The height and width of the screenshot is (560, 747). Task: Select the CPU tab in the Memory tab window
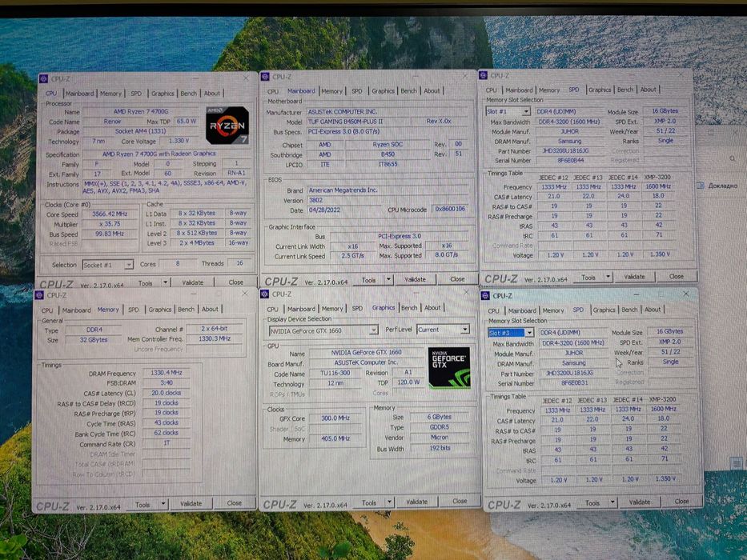tap(47, 310)
